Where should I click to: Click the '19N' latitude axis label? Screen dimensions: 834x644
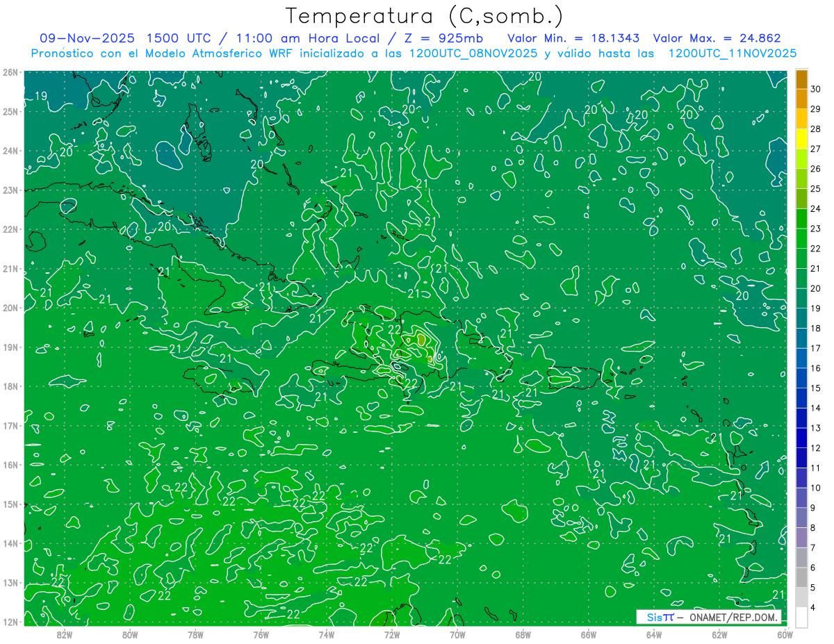tap(10, 347)
